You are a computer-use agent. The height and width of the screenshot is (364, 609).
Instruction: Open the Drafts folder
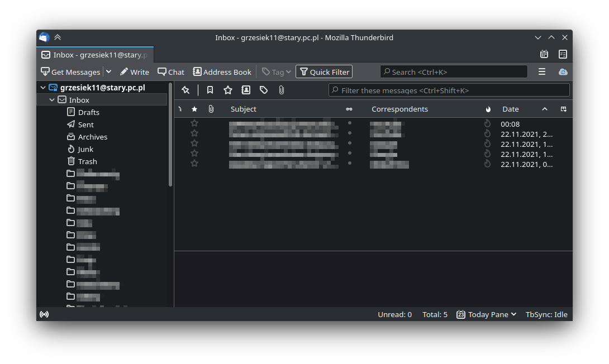point(88,112)
